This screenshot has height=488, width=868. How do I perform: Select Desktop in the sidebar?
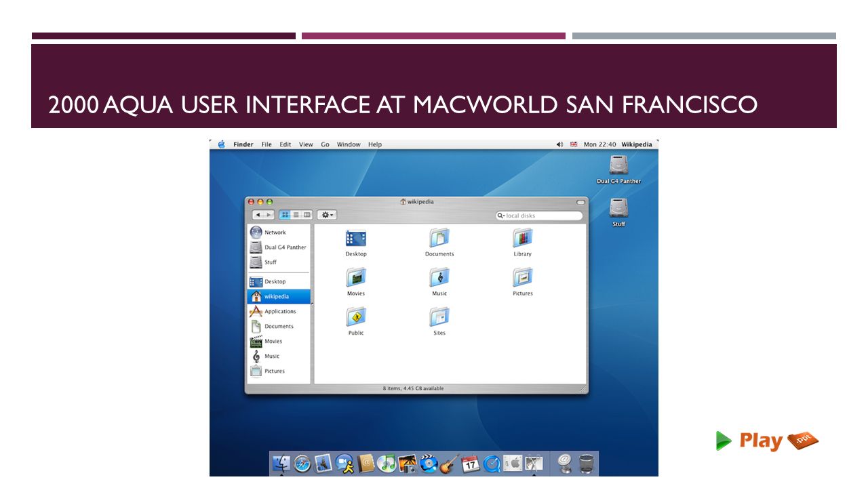pos(279,281)
